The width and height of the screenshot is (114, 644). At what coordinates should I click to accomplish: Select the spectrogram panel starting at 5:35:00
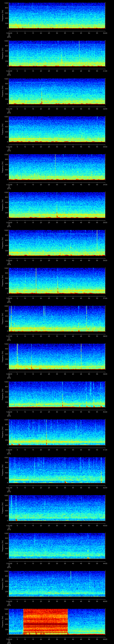point(57,243)
